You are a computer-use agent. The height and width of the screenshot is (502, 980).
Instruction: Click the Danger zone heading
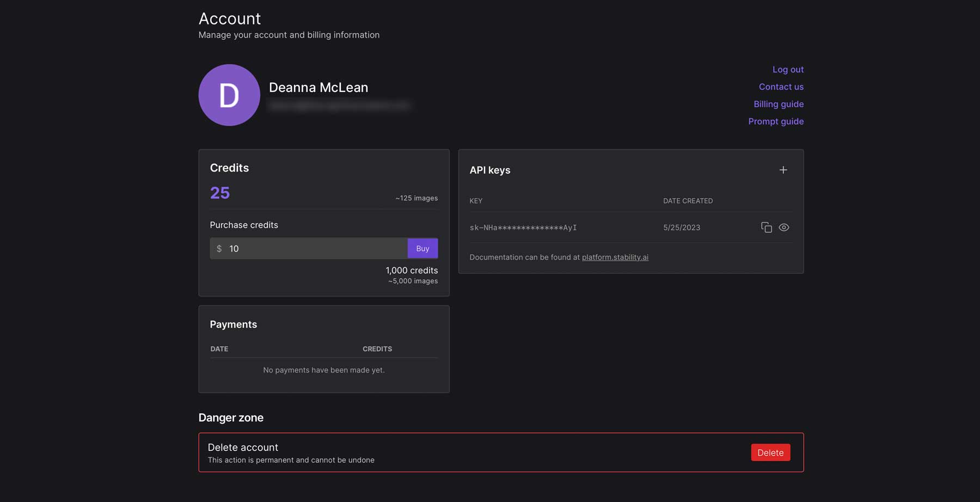(x=231, y=418)
